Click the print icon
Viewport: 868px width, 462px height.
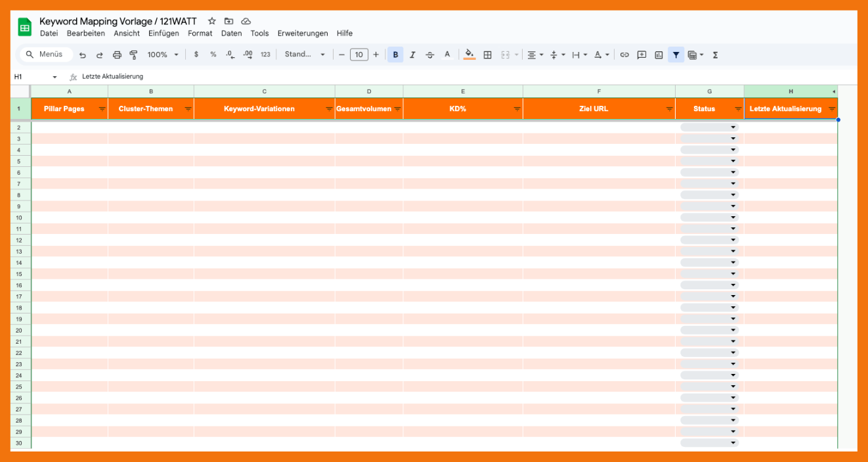click(117, 55)
